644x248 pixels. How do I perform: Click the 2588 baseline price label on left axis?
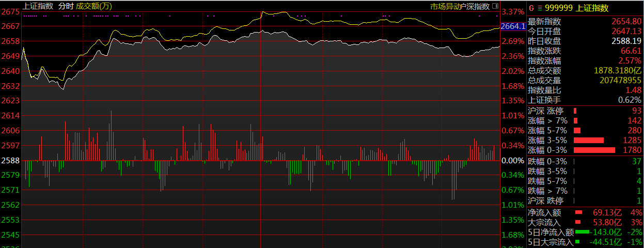[x=10, y=161]
